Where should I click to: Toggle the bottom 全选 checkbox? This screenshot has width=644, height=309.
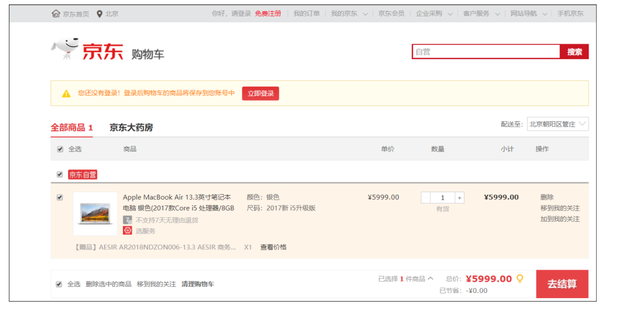59,284
